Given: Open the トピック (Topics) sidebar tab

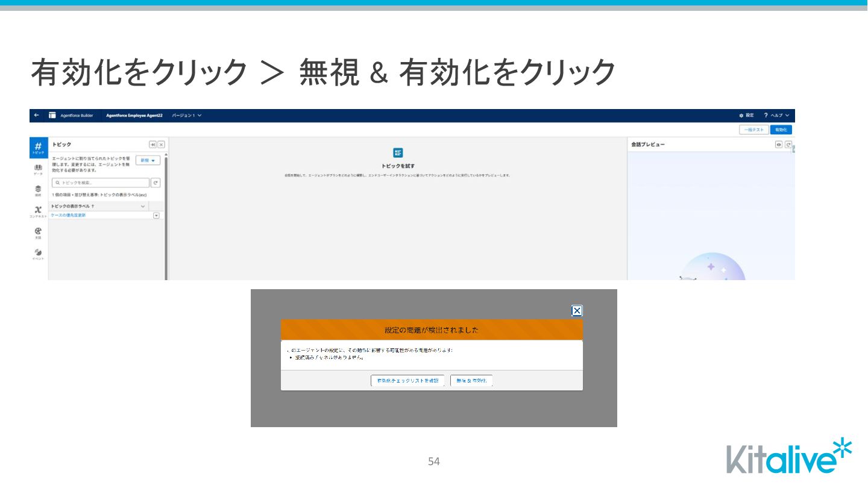Looking at the screenshot, I should coord(38,148).
